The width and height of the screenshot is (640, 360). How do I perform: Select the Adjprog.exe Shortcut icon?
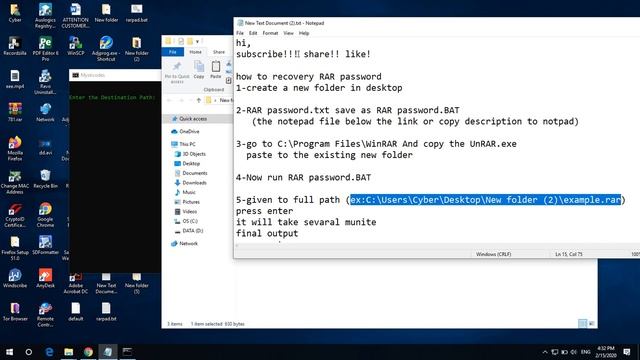point(106,48)
